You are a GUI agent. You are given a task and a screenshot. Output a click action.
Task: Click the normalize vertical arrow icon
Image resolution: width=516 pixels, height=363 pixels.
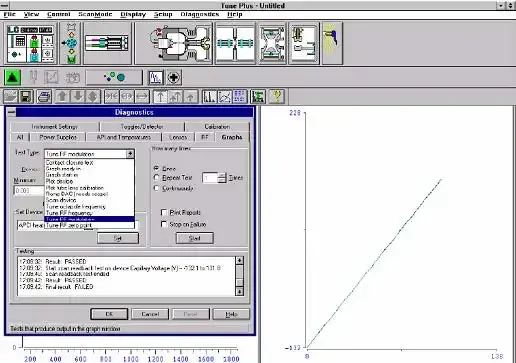[160, 97]
